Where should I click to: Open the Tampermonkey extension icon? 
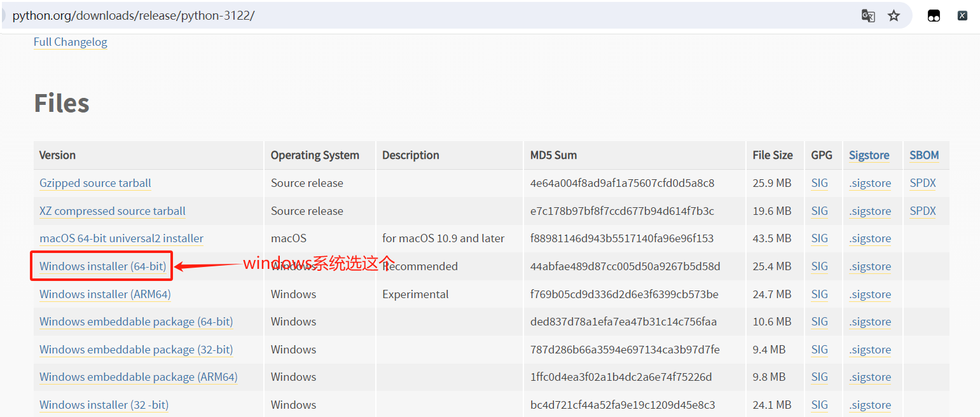coord(934,16)
